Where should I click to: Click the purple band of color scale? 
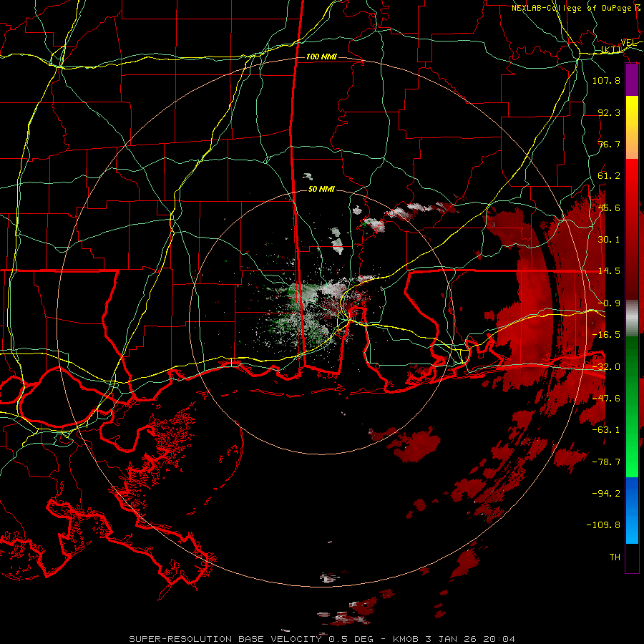632,80
